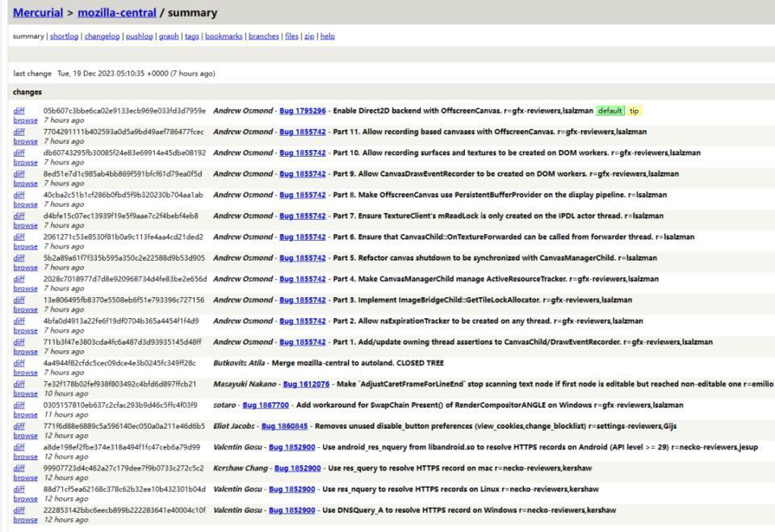
Task: Click the yellow 'tip' tag
Action: (634, 111)
